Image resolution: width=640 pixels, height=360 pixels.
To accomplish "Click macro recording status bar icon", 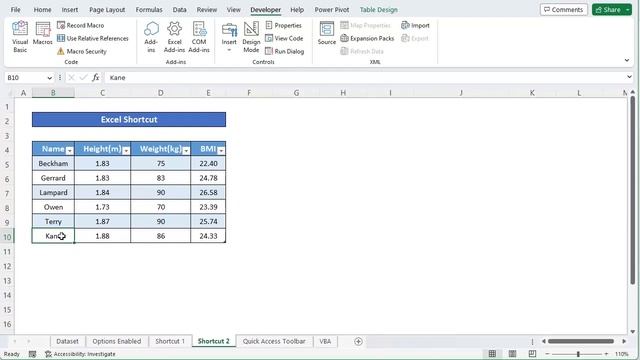I will (32, 354).
